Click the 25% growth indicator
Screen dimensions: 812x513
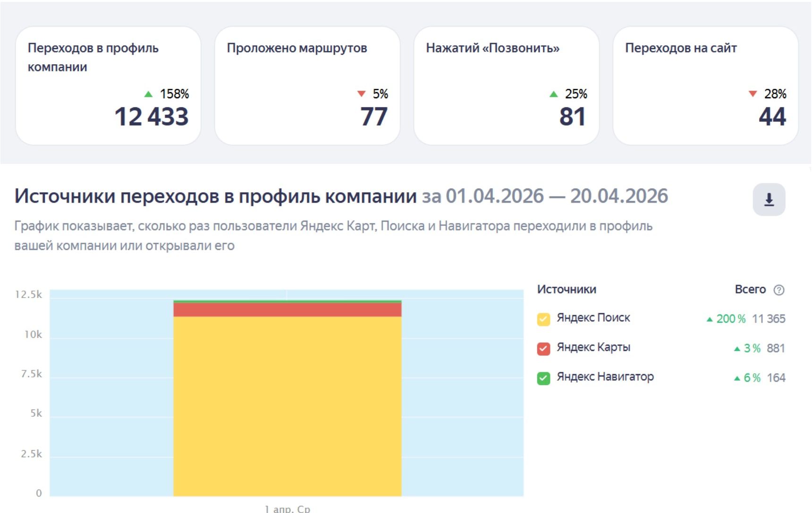coord(568,94)
